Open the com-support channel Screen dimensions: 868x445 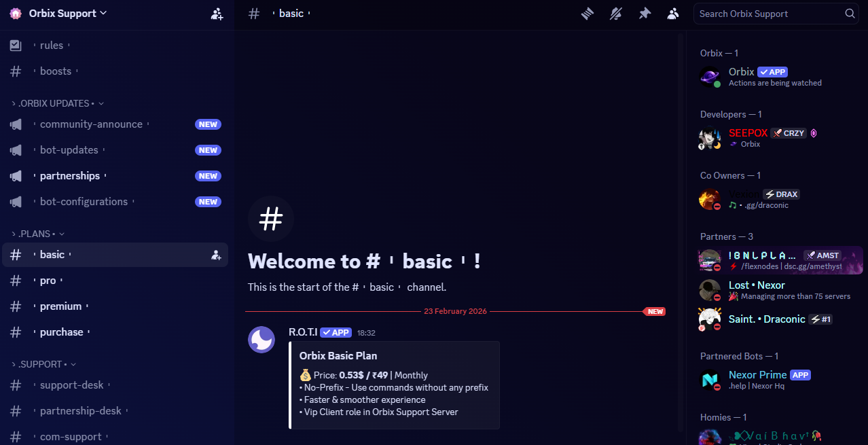pyautogui.click(x=115, y=437)
